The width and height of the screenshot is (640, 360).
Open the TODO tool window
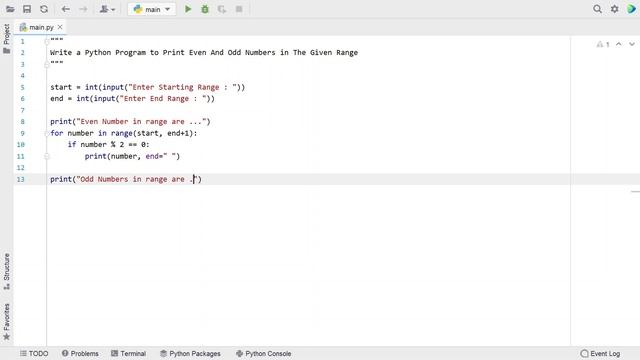tap(34, 353)
